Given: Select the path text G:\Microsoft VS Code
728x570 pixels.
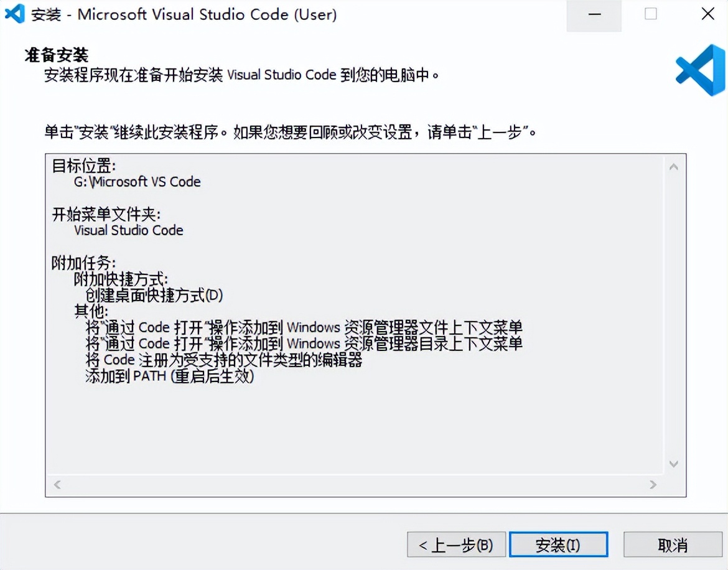Looking at the screenshot, I should point(137,182).
